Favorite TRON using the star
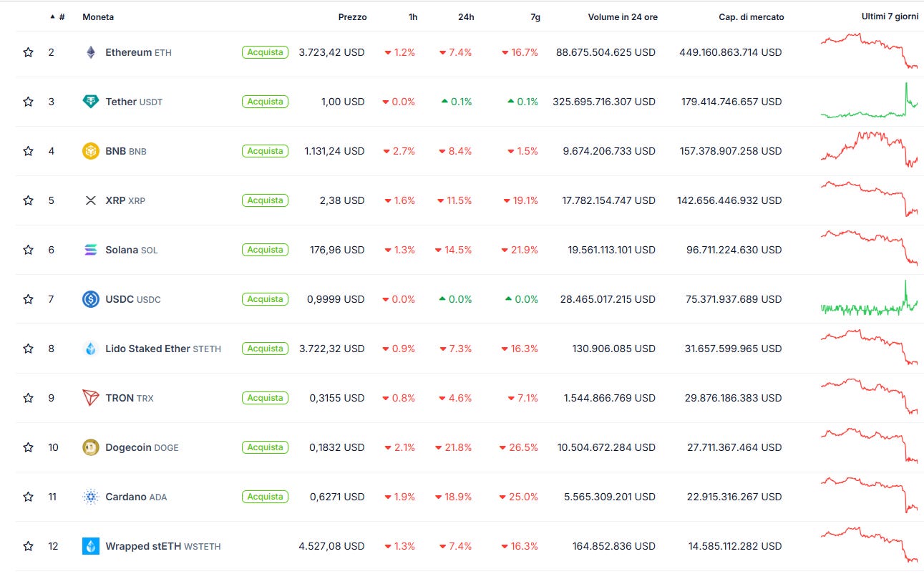Screen dimensions: 924x574 (28, 398)
